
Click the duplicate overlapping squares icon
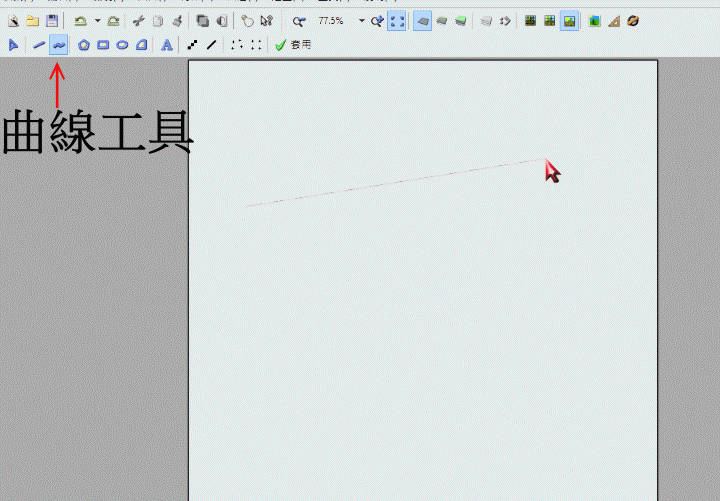(202, 21)
